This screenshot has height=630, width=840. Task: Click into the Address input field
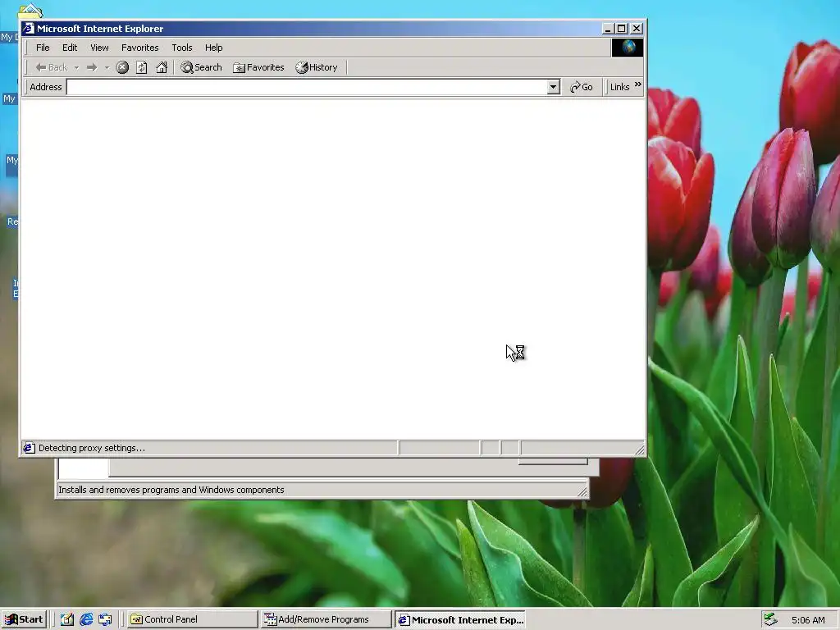point(307,87)
